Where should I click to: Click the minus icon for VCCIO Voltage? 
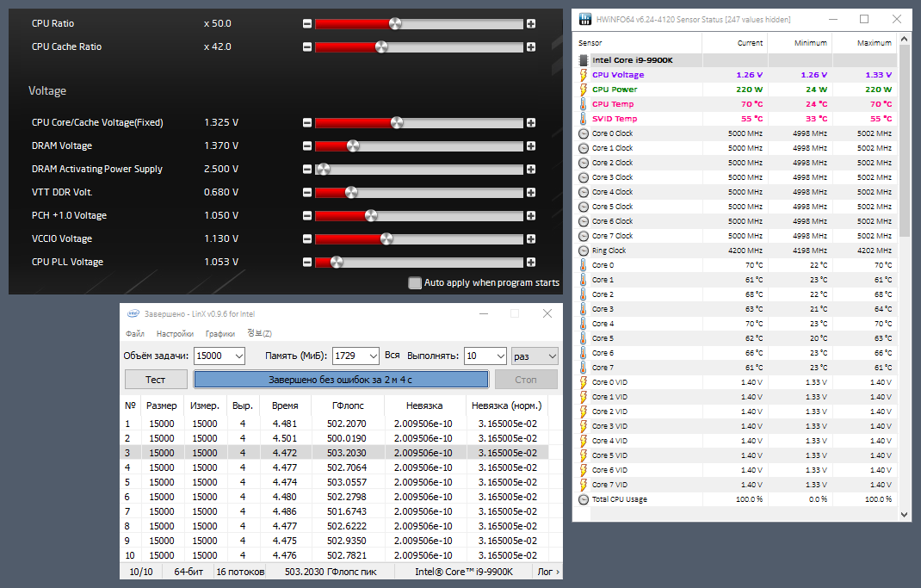point(307,239)
